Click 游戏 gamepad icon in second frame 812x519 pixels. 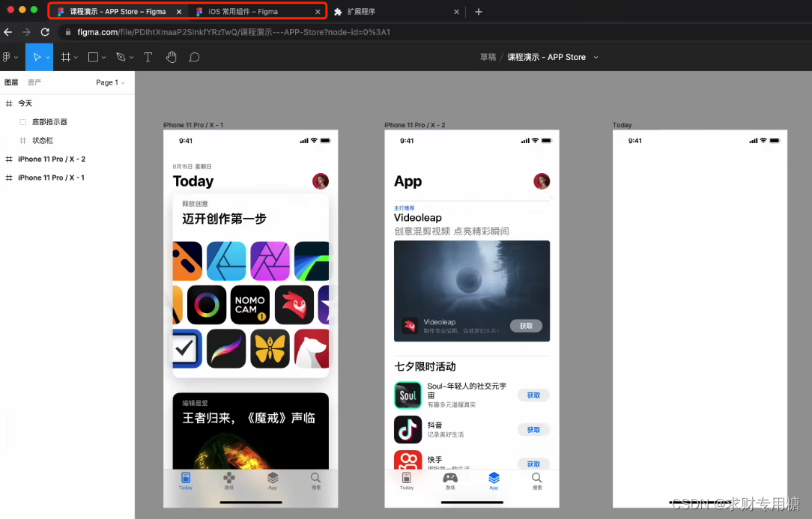tap(450, 478)
